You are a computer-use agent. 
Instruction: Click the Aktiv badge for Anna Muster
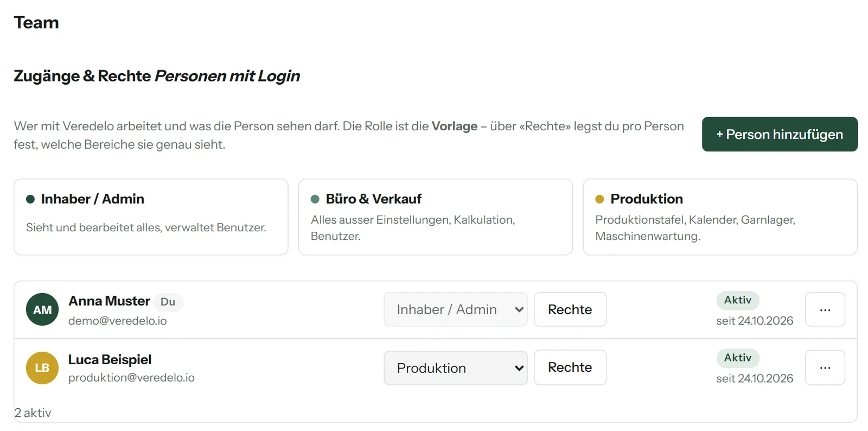(738, 300)
